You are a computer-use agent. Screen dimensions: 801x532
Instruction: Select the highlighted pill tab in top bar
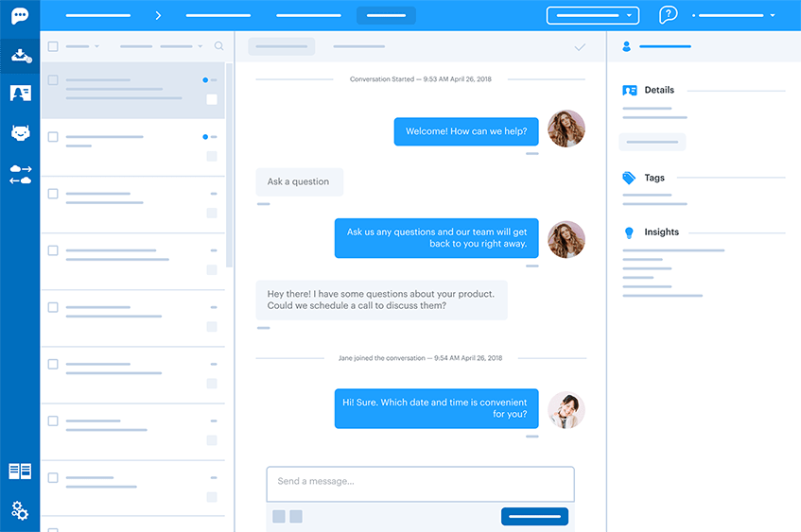click(x=386, y=15)
